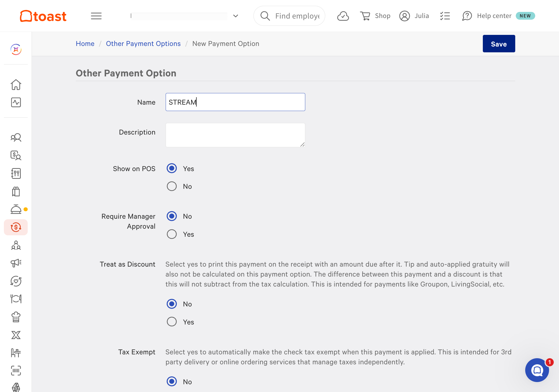The height and width of the screenshot is (392, 559).
Task: Open the dollar search sidebar icon
Action: (16, 156)
